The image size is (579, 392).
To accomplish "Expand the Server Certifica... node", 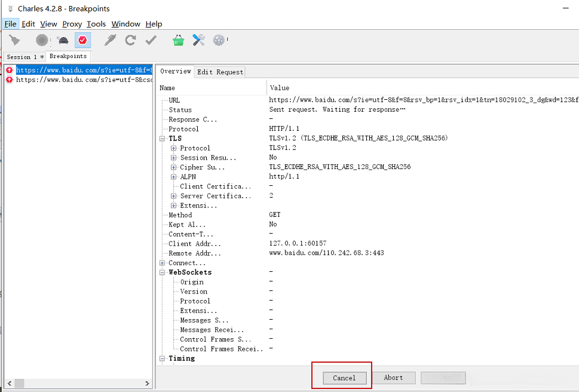I will [173, 196].
